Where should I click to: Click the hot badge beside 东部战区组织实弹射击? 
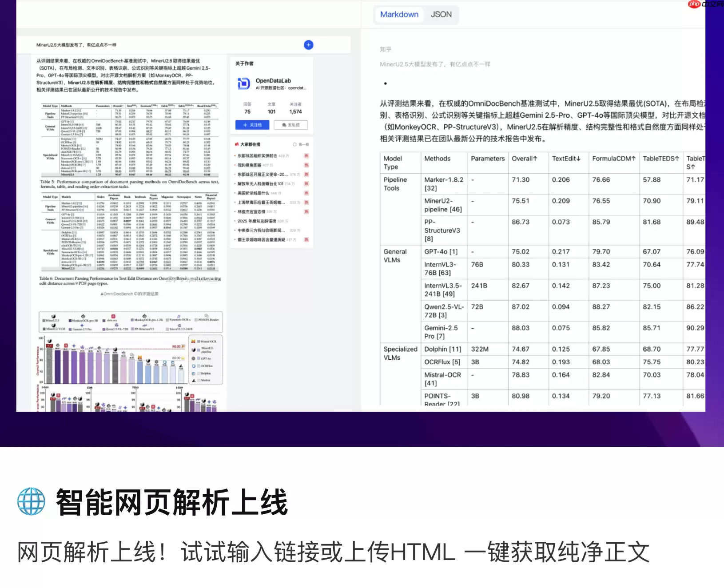click(x=306, y=156)
